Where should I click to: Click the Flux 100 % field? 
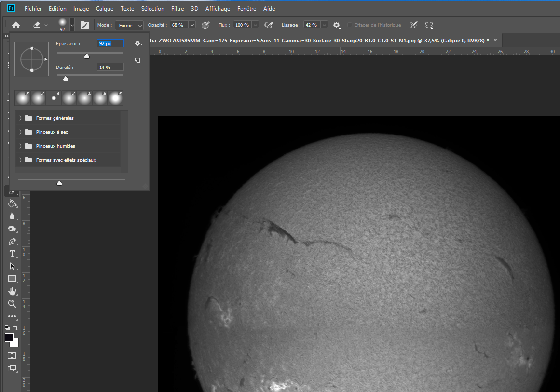[x=243, y=25]
